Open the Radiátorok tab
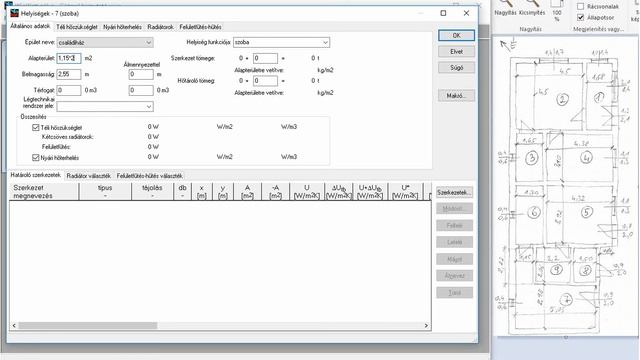 click(160, 27)
